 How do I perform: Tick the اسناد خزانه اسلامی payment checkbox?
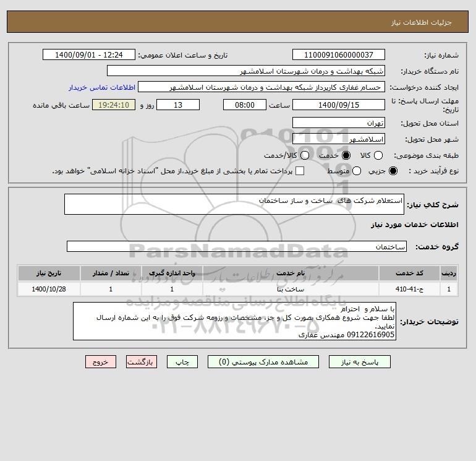pyautogui.click(x=300, y=171)
